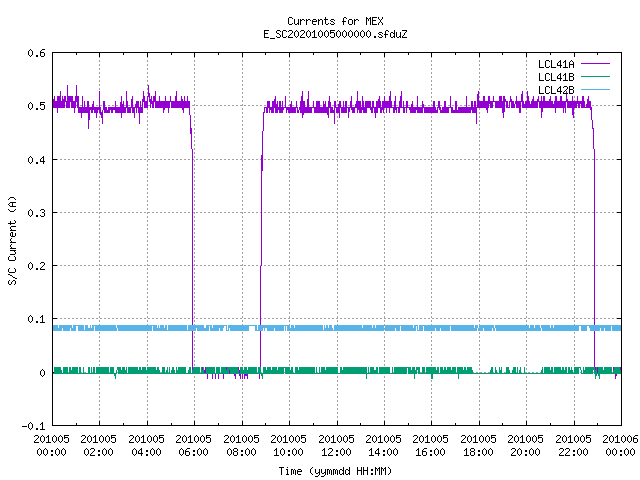Click the LCL41B legend label
The image size is (640, 480).
556,77
